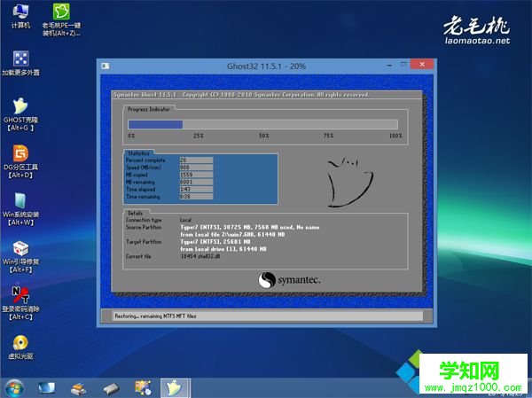532x398 pixels.
Task: Click the Ghost progress indicator bar
Action: (262, 124)
